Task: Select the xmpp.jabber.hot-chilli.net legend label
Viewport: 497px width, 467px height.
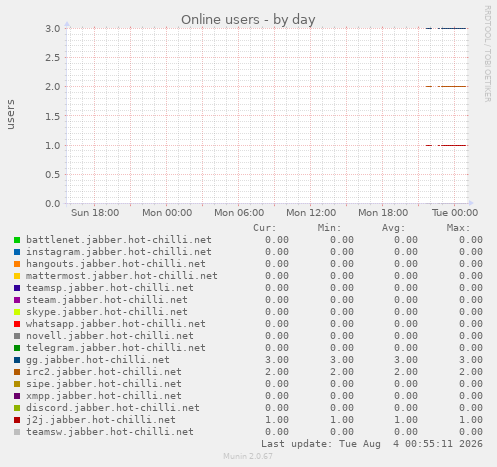Action: (104, 396)
